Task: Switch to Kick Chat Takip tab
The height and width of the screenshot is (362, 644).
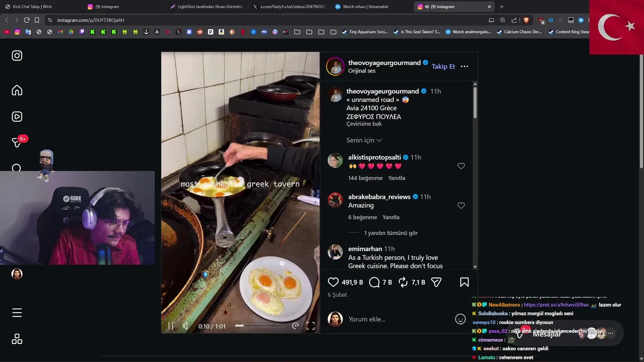Action: (32, 7)
